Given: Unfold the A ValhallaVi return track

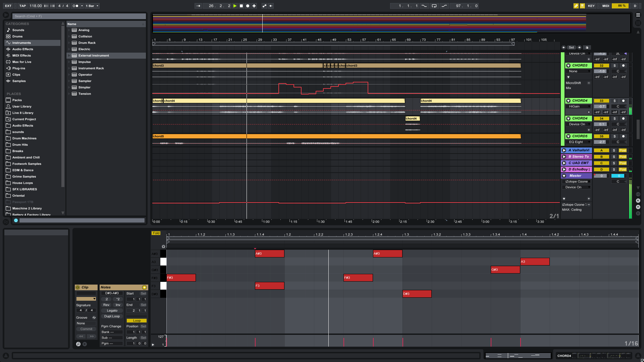Looking at the screenshot, I should pyautogui.click(x=564, y=150).
